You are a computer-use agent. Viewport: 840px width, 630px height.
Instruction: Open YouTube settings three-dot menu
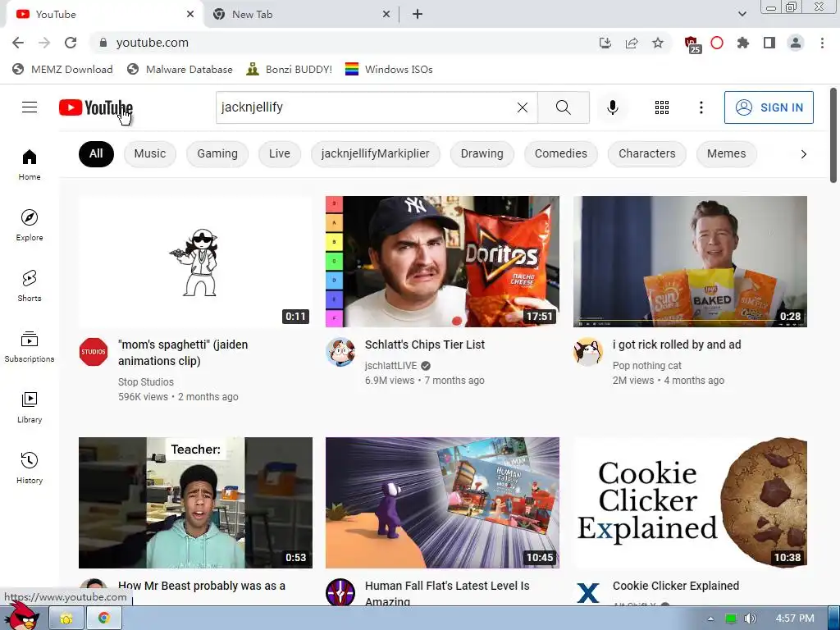[701, 107]
